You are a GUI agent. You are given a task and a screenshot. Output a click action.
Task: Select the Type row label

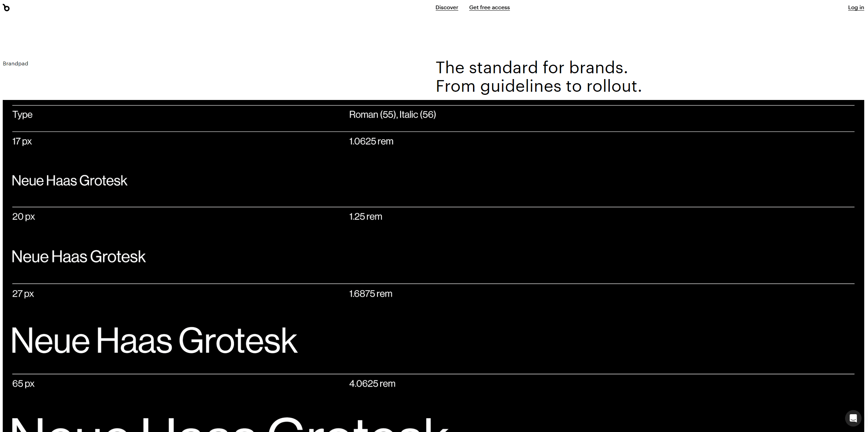[x=22, y=115]
